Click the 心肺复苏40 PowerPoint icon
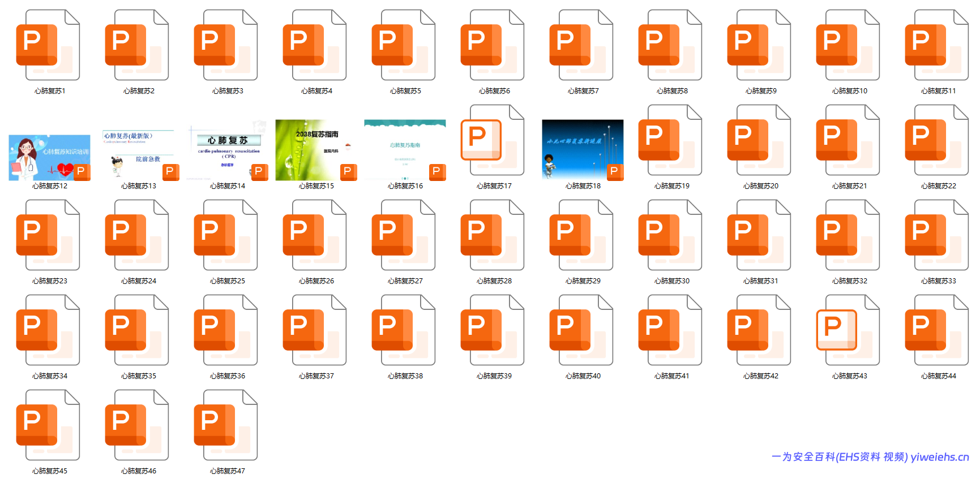This screenshot has width=980, height=483. point(582,330)
